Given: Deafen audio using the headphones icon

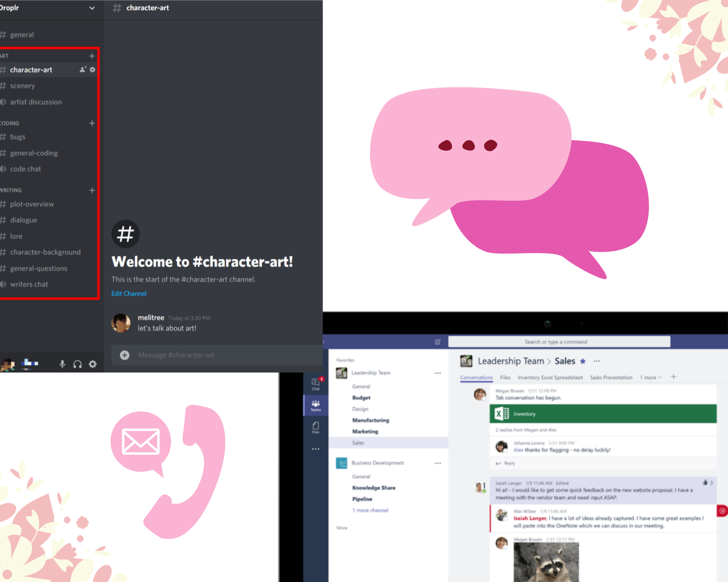Looking at the screenshot, I should click(x=78, y=364).
